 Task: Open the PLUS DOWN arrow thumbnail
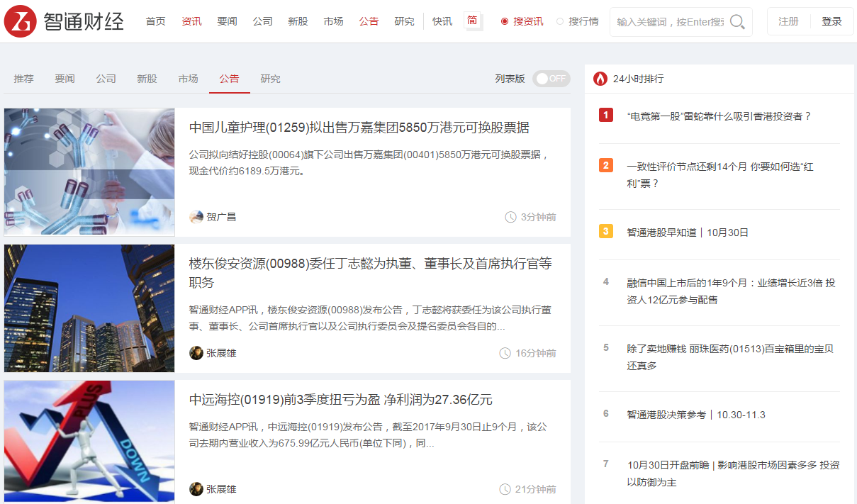pos(89,442)
